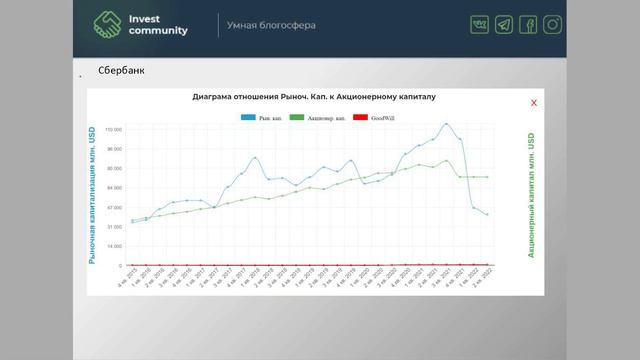
Task: Click the '0' y-axis tick value
Action: tap(120, 266)
